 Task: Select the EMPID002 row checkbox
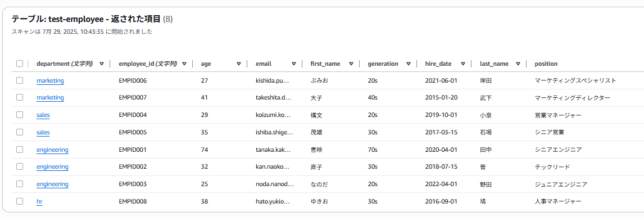tap(20, 167)
